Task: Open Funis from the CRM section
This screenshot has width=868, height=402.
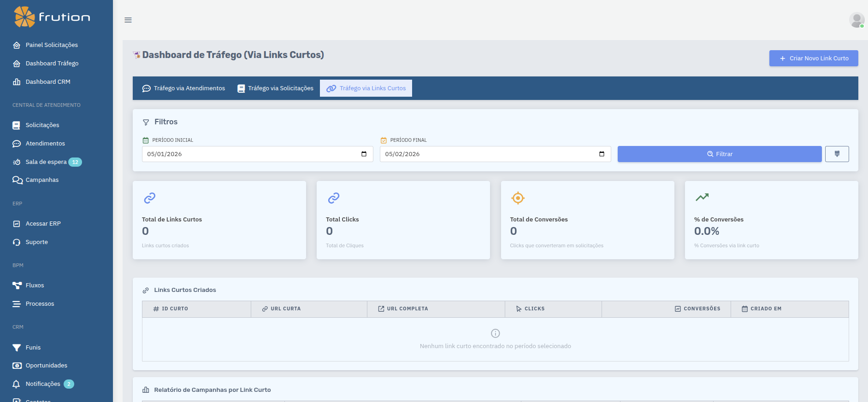Action: tap(33, 348)
